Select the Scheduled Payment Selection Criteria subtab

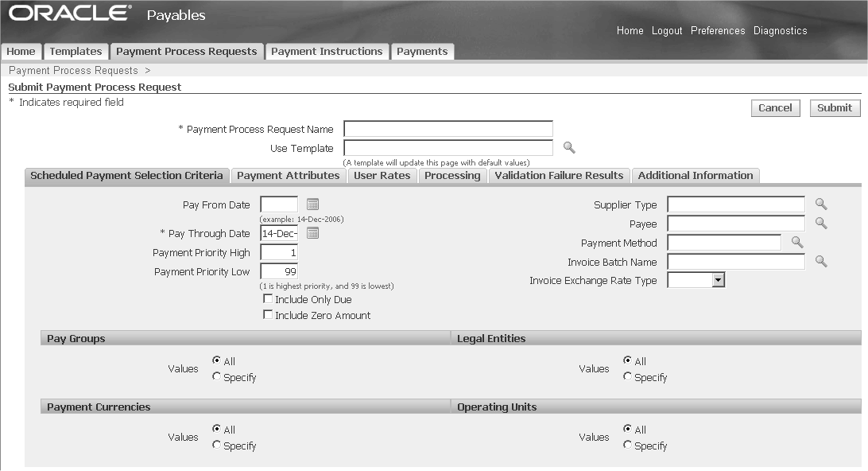pos(126,176)
